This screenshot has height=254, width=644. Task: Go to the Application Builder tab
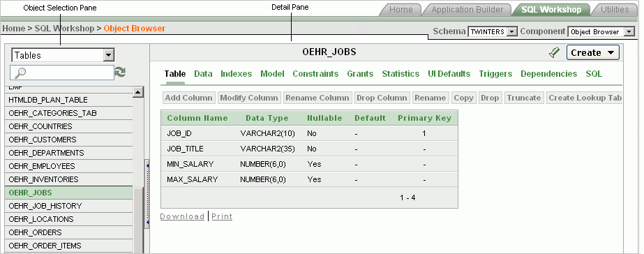(x=467, y=10)
